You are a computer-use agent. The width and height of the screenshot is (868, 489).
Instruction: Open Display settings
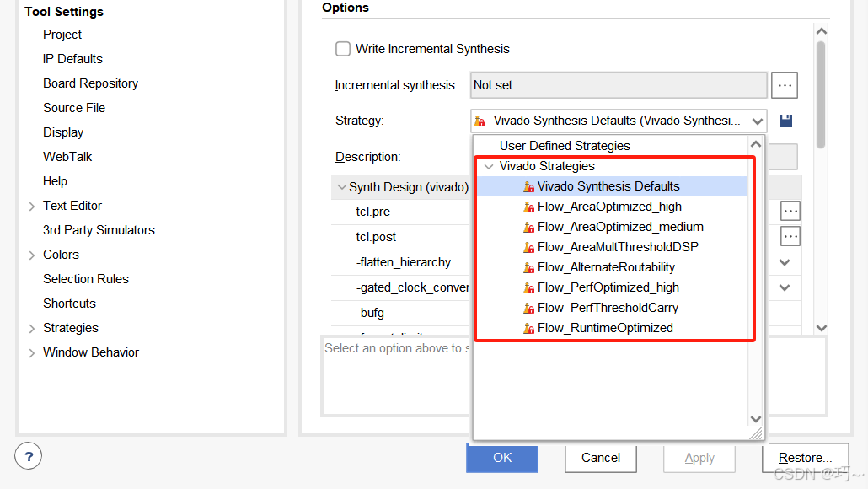click(63, 132)
